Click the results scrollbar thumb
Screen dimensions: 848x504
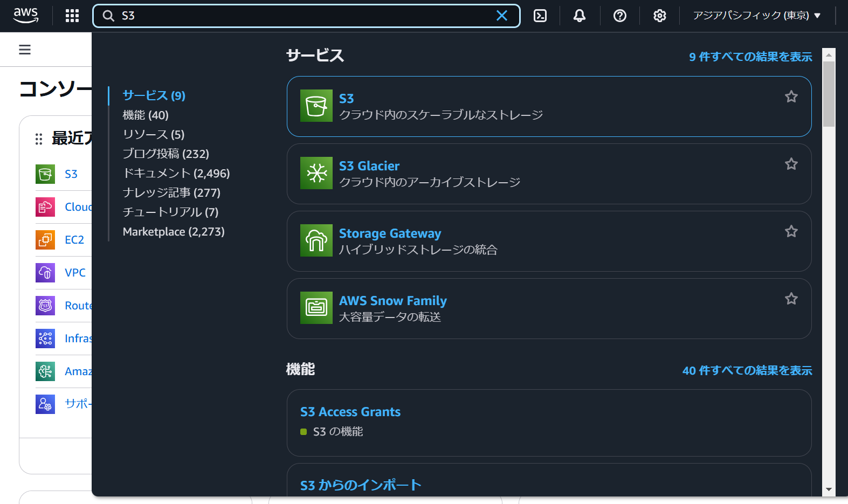click(x=829, y=94)
